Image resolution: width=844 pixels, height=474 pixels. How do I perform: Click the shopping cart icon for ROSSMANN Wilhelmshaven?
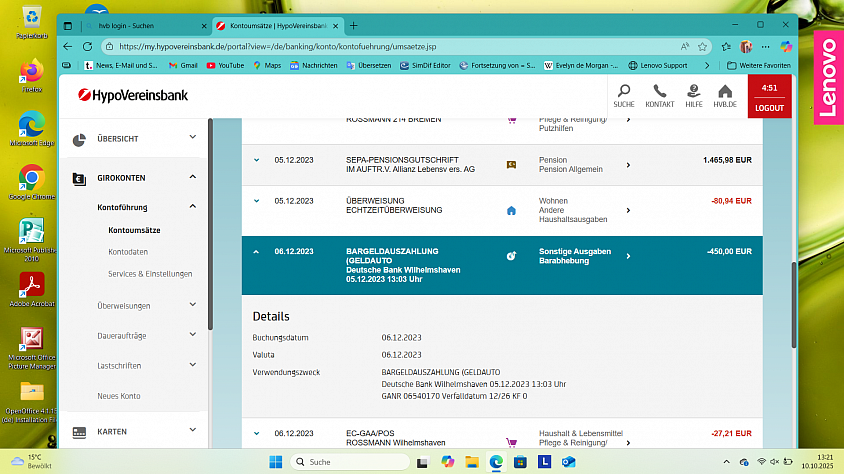click(511, 443)
